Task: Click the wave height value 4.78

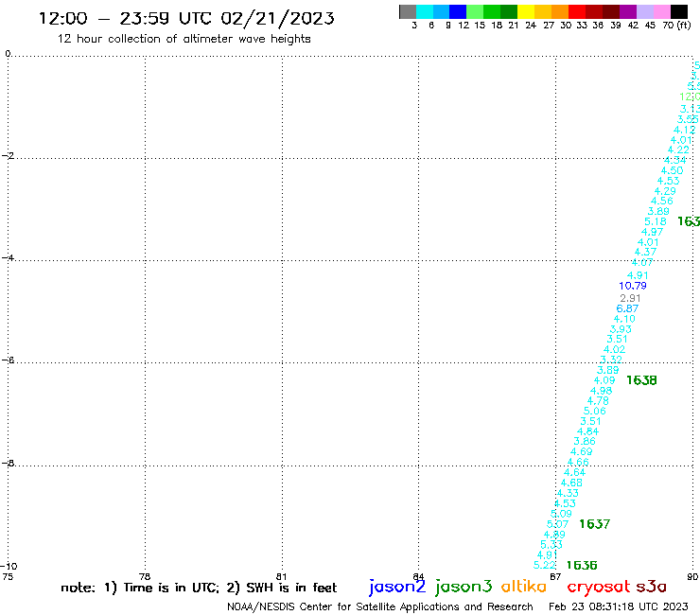Action: pos(598,401)
